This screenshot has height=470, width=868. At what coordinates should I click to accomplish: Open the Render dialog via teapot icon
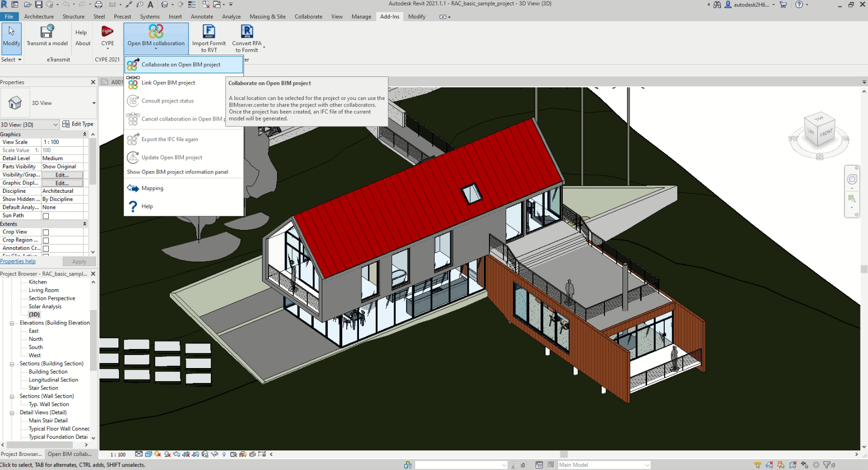coord(176,454)
